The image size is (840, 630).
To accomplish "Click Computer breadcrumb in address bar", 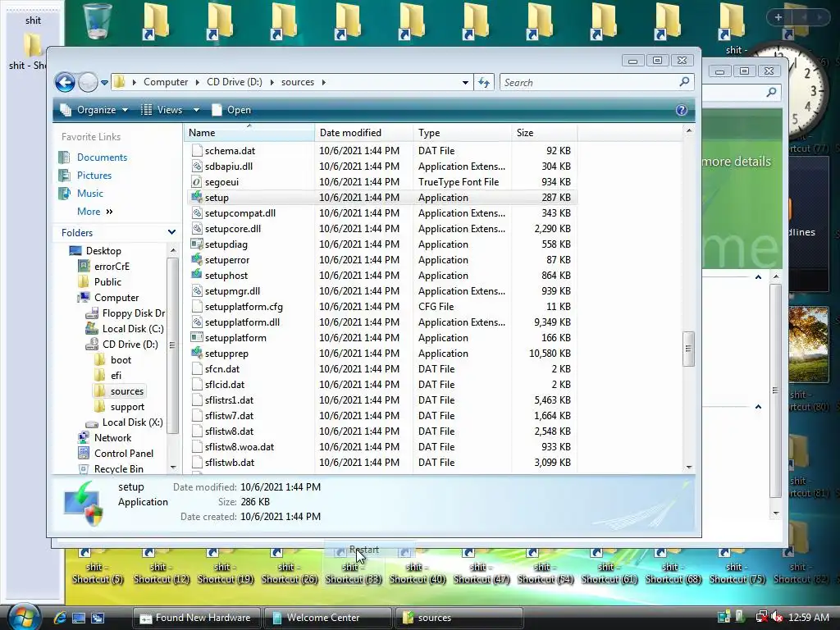I will 166,82.
